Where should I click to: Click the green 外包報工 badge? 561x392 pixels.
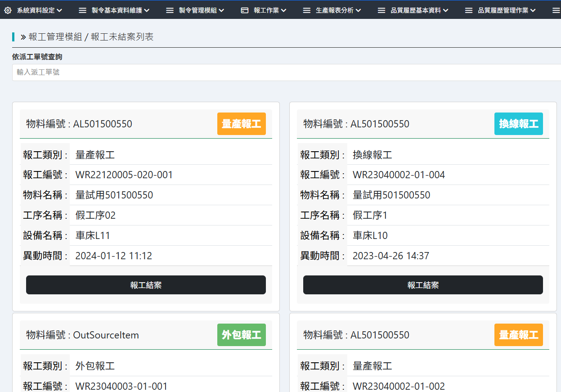pyautogui.click(x=242, y=335)
